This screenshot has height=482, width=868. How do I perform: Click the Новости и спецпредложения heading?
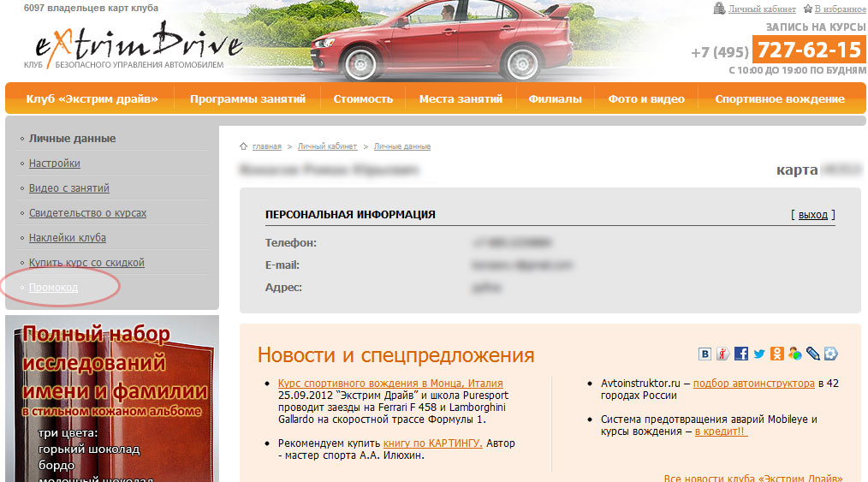pos(395,354)
